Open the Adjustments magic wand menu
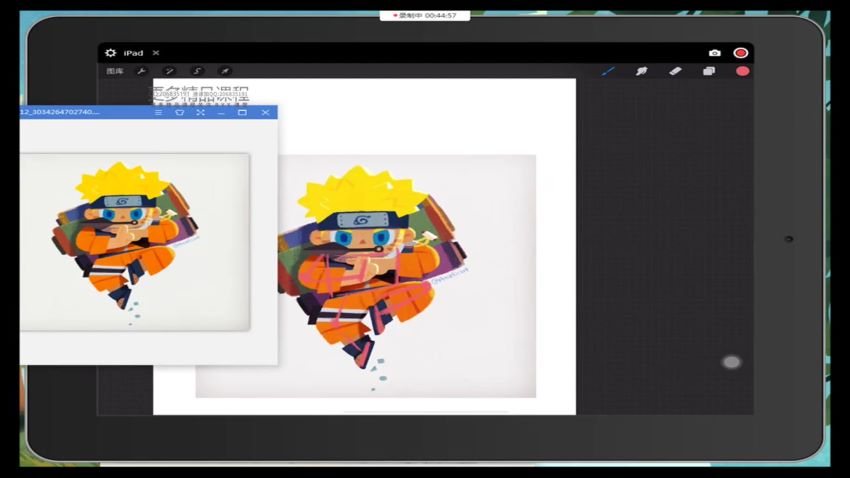The image size is (850, 478). (x=169, y=71)
